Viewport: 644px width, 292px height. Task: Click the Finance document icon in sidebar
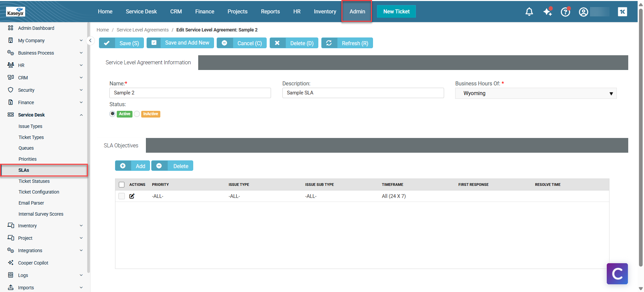tap(10, 102)
